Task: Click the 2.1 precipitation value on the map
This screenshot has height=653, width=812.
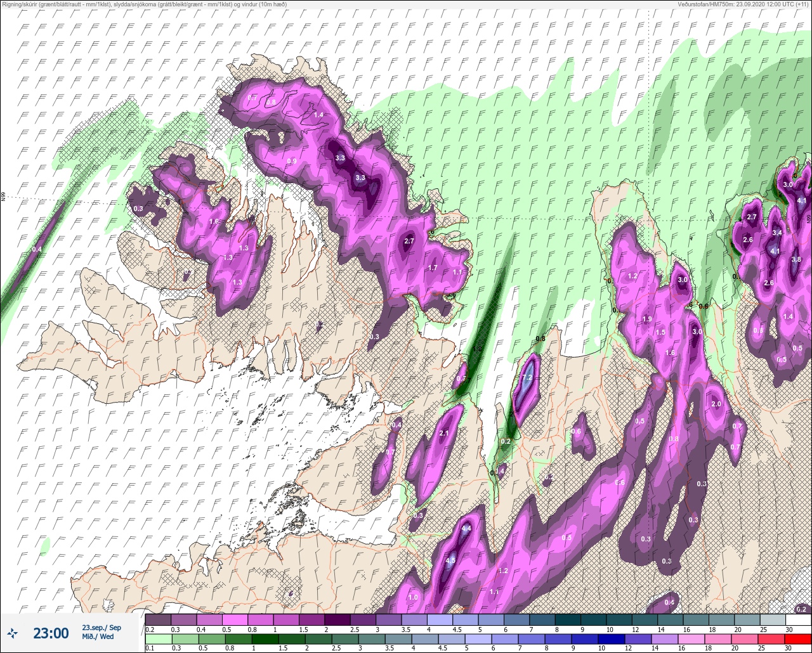Action: (x=444, y=433)
